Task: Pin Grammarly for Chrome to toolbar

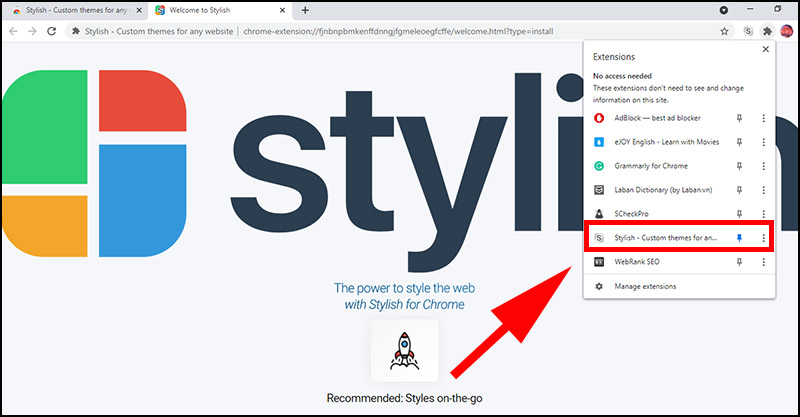Action: pyautogui.click(x=739, y=166)
